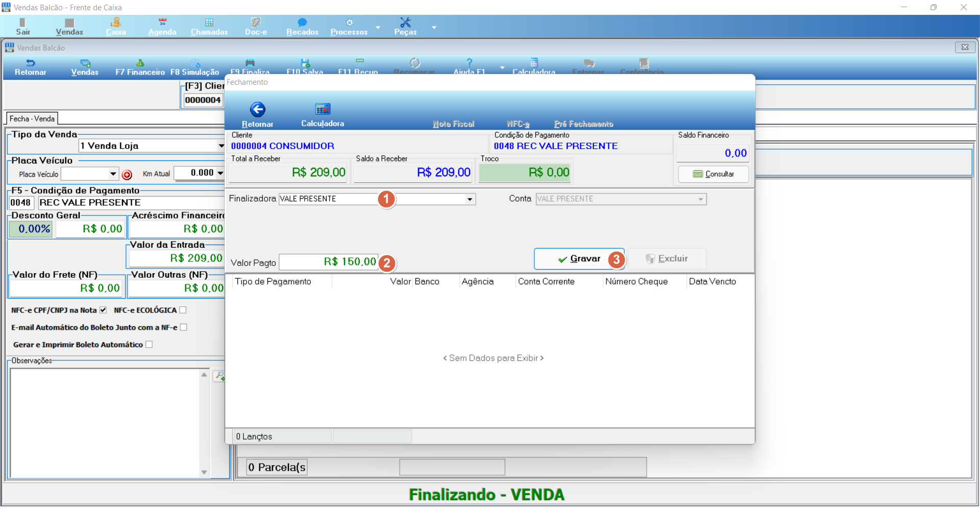The height and width of the screenshot is (508, 980).
Task: Click the Conta Corrente column header
Action: (x=546, y=281)
